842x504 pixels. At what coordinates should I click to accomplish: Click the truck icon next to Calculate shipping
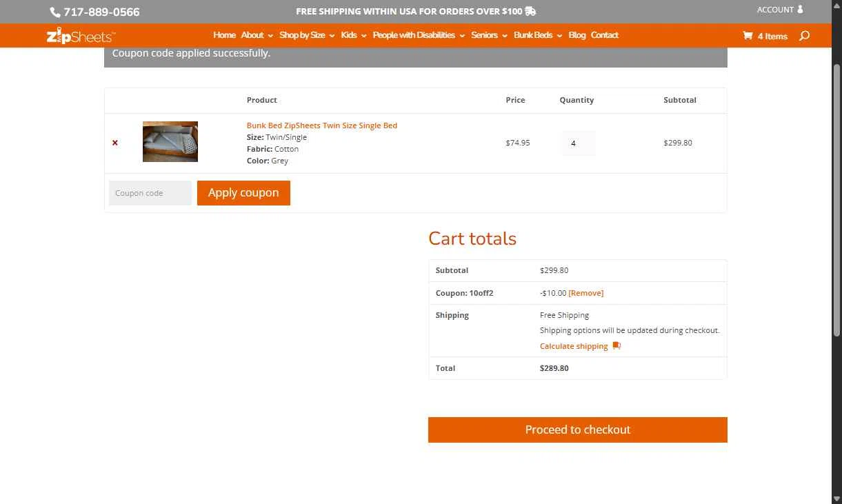[x=617, y=346]
